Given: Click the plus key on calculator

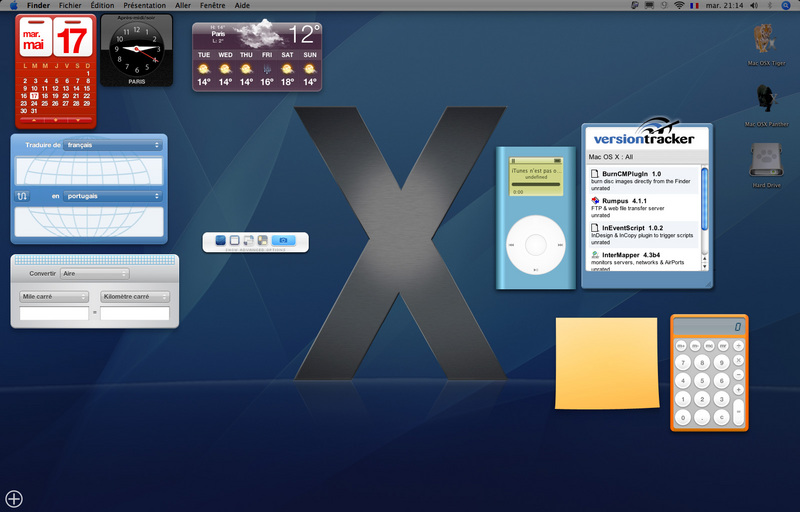Looking at the screenshot, I should [738, 390].
